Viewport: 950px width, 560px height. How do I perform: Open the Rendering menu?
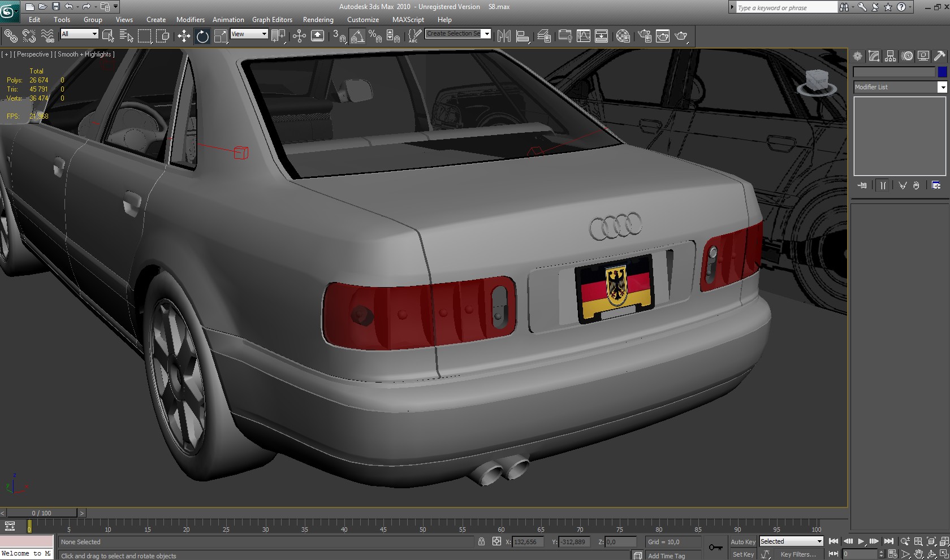pos(318,20)
